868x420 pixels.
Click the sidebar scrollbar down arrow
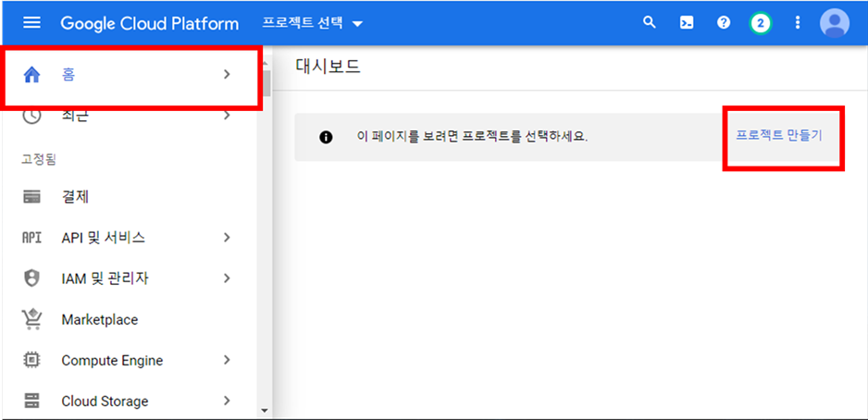tap(265, 411)
